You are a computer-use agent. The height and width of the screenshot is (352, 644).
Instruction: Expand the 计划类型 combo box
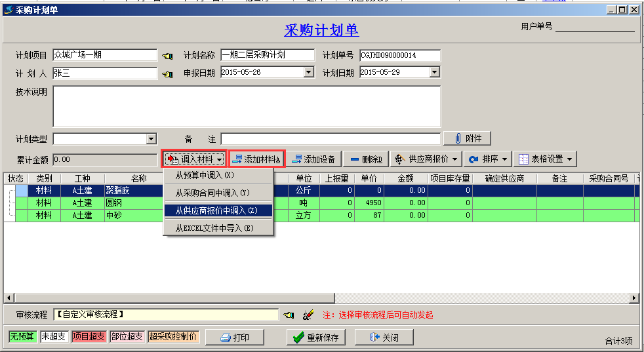point(151,139)
